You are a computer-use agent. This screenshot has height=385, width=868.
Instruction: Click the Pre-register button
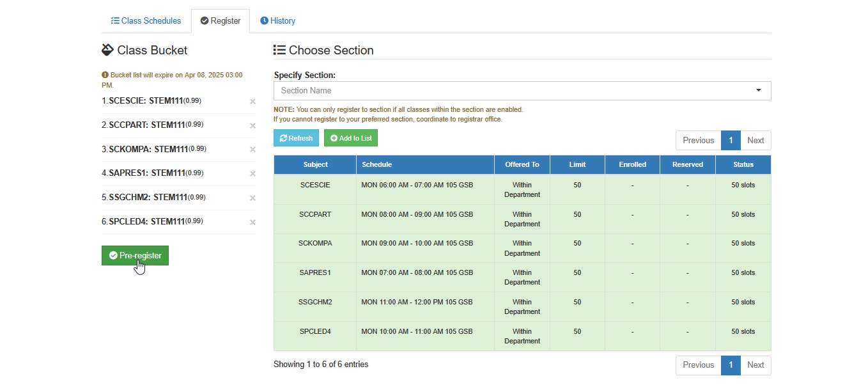135,255
